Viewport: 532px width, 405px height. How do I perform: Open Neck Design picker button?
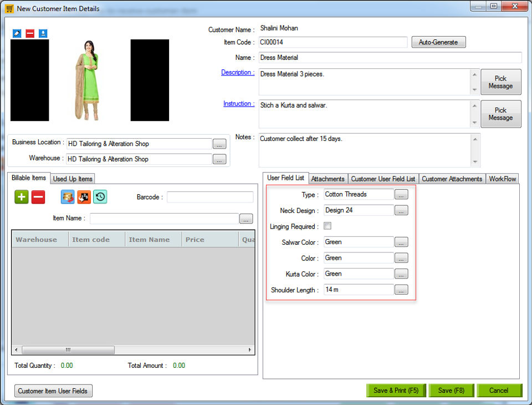pos(401,210)
